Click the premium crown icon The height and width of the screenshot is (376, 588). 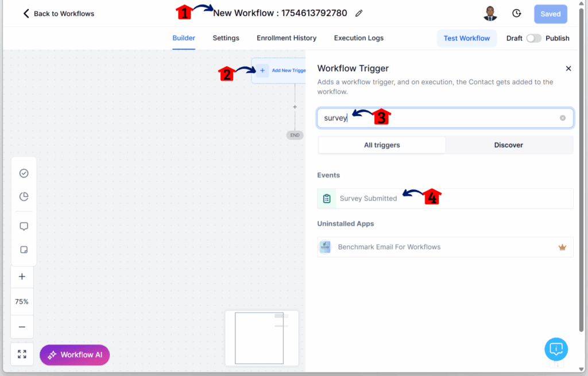pos(562,247)
